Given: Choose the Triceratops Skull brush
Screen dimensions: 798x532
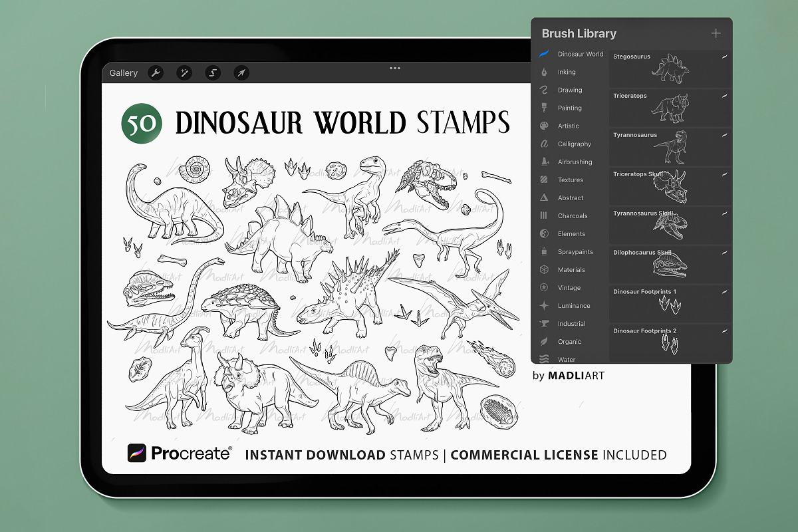Looking at the screenshot, I should coord(670,186).
